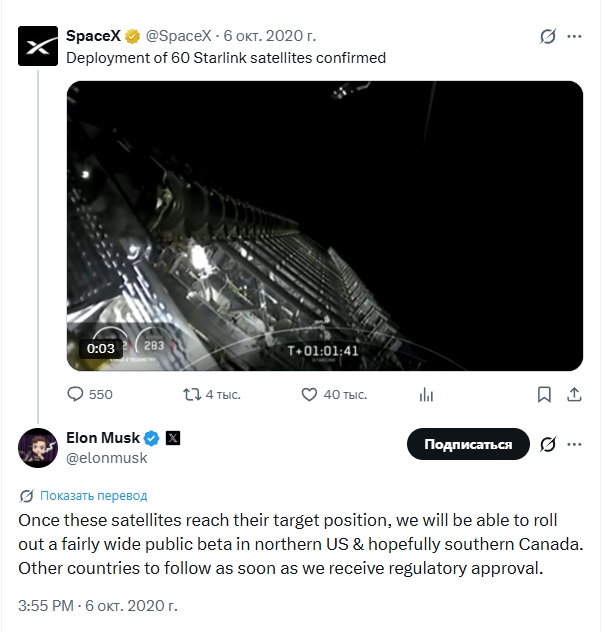Click the Показать перевод link
The height and width of the screenshot is (632, 604).
coord(93,495)
